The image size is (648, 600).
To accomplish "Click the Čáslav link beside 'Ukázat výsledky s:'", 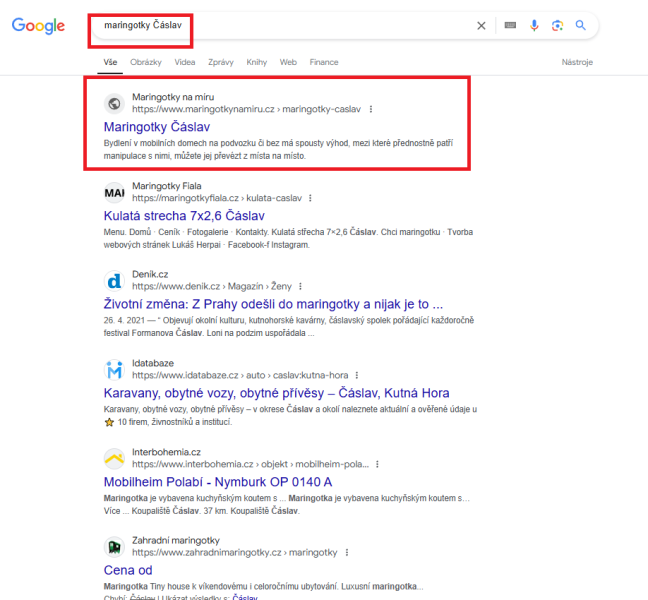I will 245,598.
